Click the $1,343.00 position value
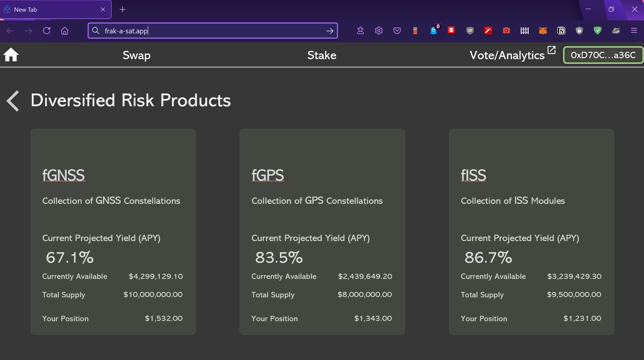The image size is (644, 360). click(x=373, y=318)
